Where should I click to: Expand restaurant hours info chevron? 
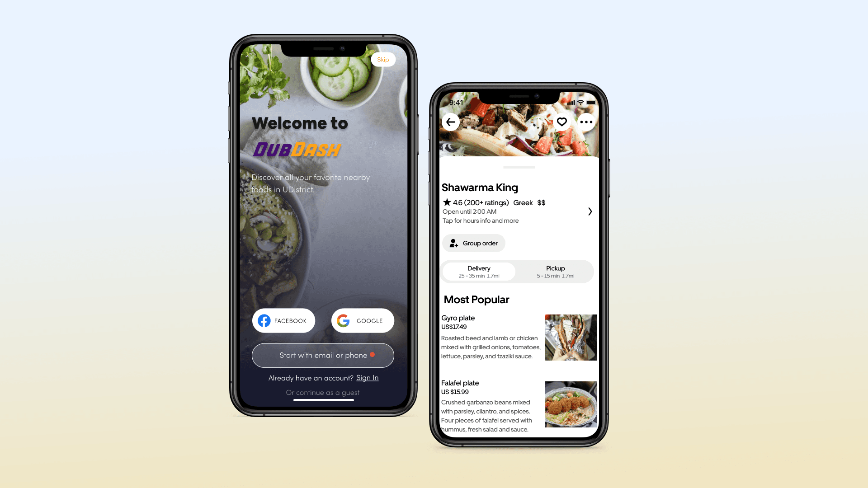[589, 211]
